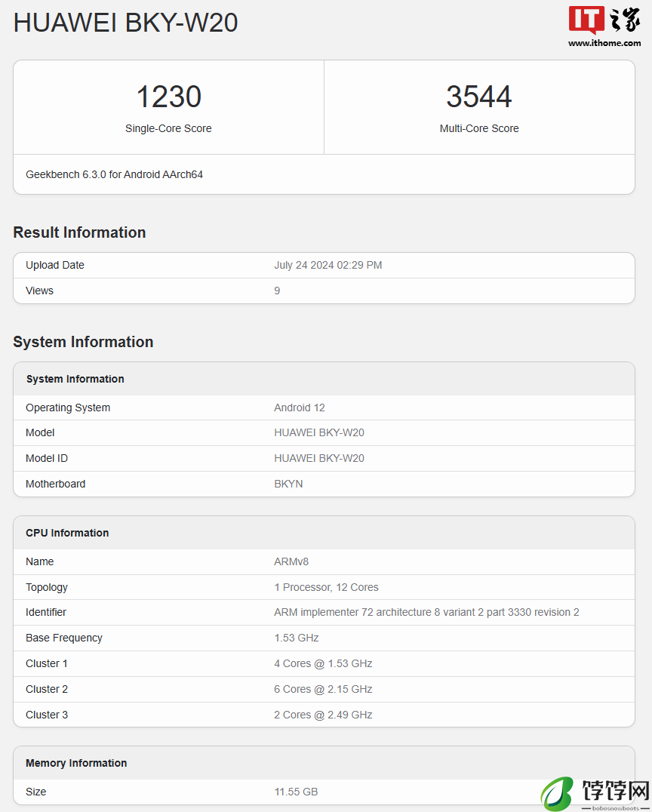Click the 'Identifier' row label
The width and height of the screenshot is (652, 812).
coord(46,612)
